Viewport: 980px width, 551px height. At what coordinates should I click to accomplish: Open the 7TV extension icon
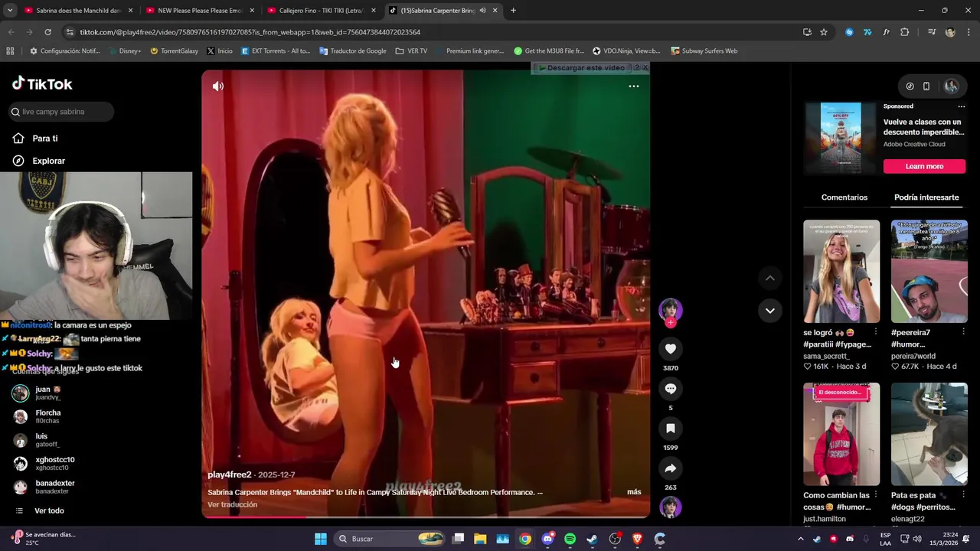click(867, 32)
